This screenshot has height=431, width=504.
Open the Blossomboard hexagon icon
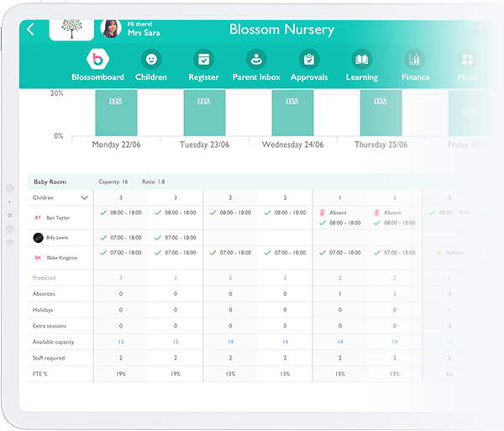click(97, 59)
